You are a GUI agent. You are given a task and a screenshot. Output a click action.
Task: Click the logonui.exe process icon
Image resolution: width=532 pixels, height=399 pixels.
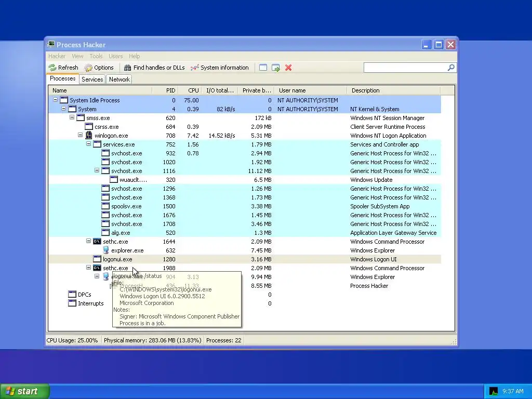[x=97, y=259]
